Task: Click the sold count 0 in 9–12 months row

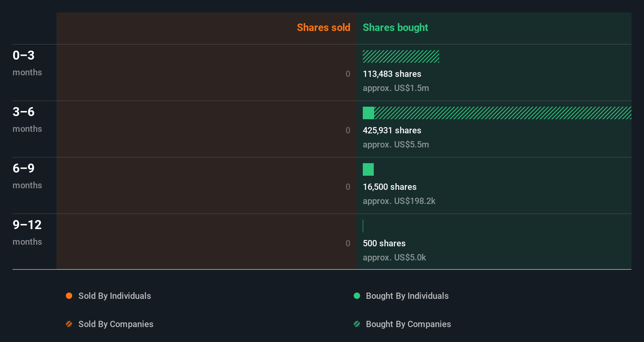Action: click(348, 243)
